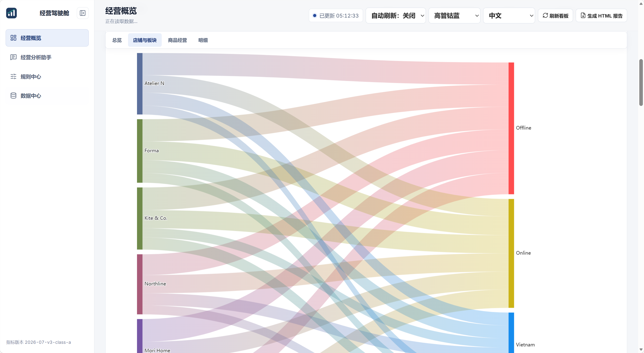Screen dimensions: 644x353
Task: Click the 经营概览 page title
Action: tap(121, 11)
